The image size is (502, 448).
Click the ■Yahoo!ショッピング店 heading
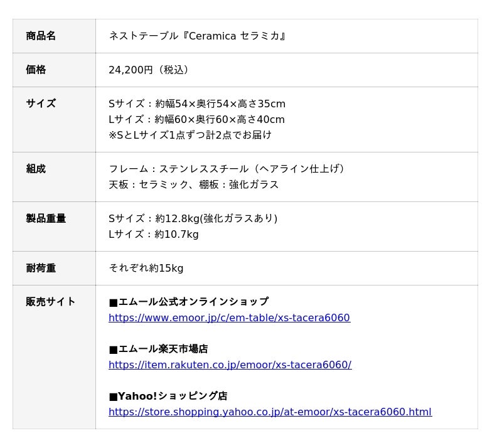[x=168, y=397]
